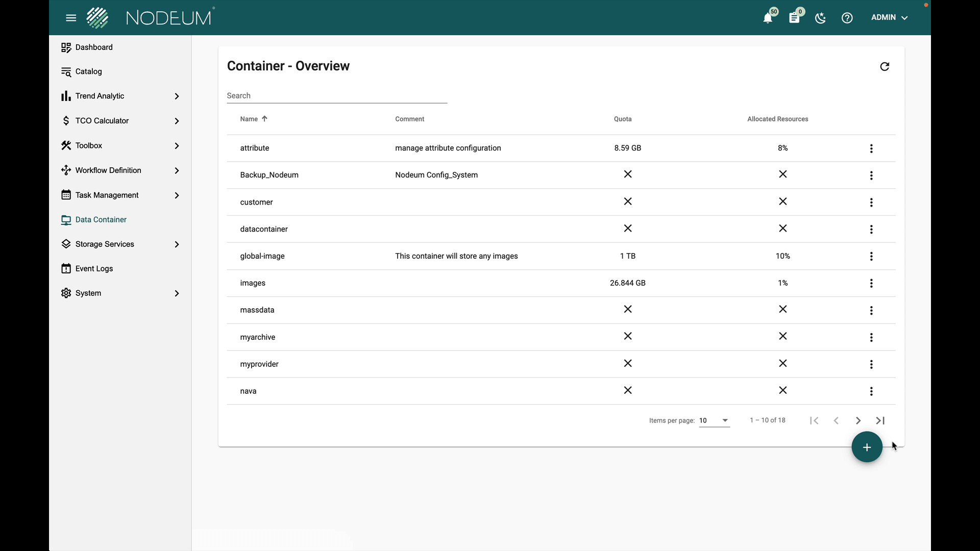
Task: Open the hamburger navigation menu
Action: click(71, 18)
